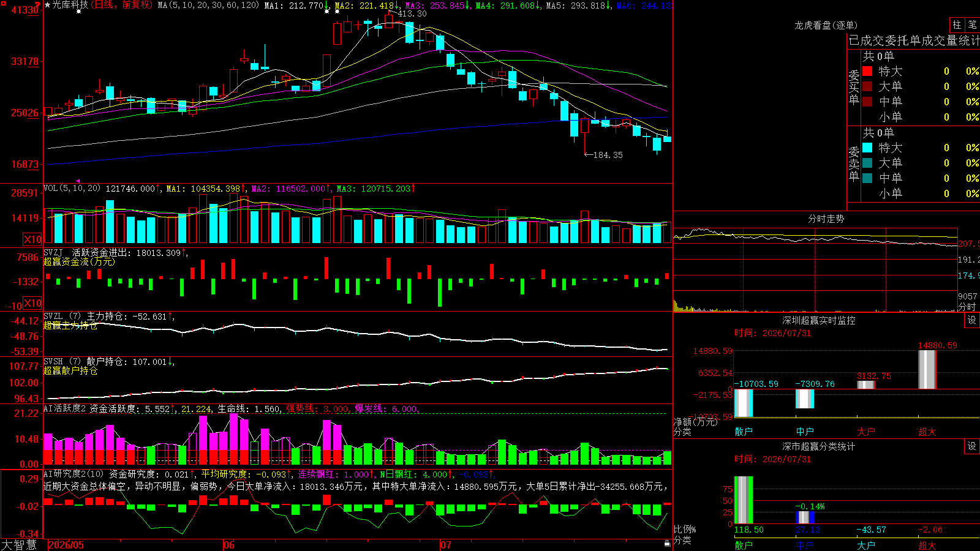Click the teal 中单 sell-order swatch
This screenshot has height=551, width=980.
pyautogui.click(x=867, y=178)
